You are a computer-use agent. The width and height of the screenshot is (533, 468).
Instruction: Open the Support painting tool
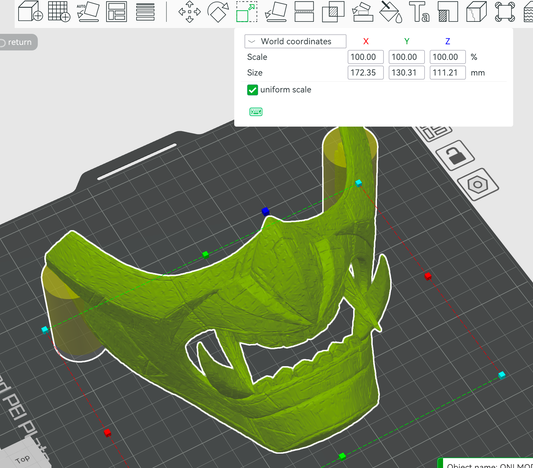[x=362, y=12]
